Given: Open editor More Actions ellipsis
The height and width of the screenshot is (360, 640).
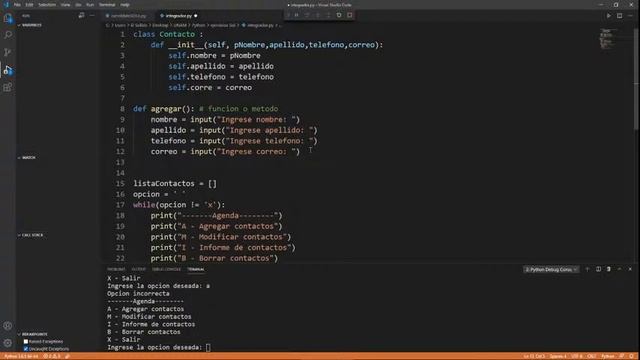Looking at the screenshot, I should click(x=631, y=16).
